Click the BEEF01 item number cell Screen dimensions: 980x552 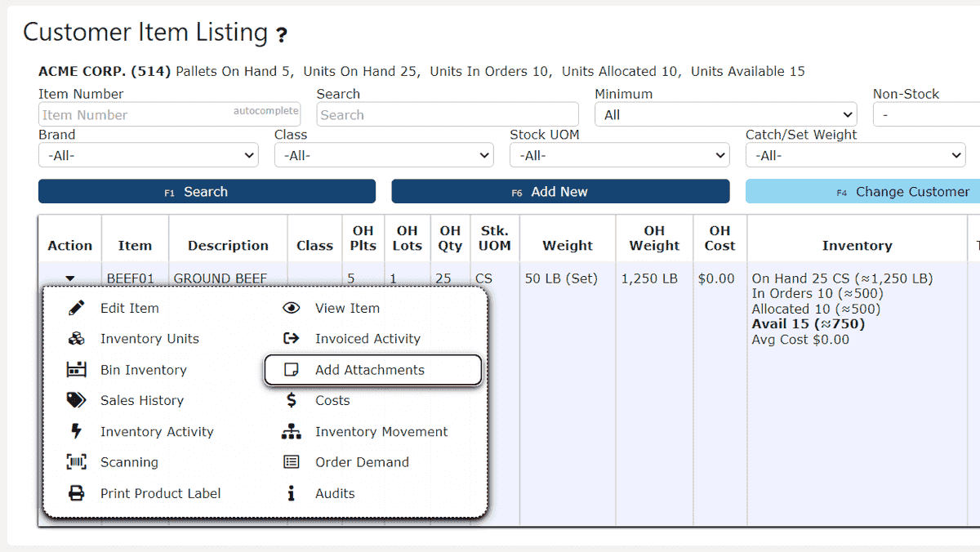click(131, 278)
